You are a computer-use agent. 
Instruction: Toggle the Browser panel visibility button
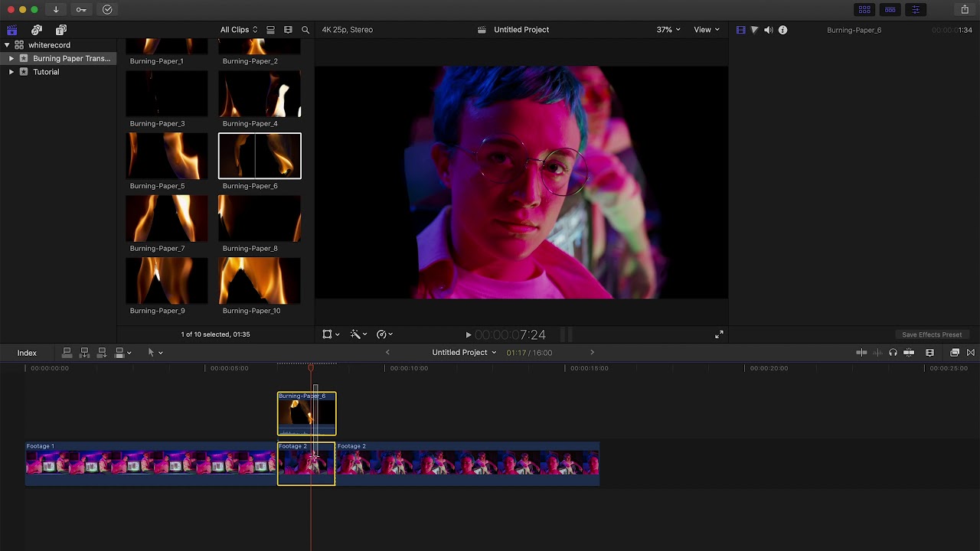click(x=864, y=10)
